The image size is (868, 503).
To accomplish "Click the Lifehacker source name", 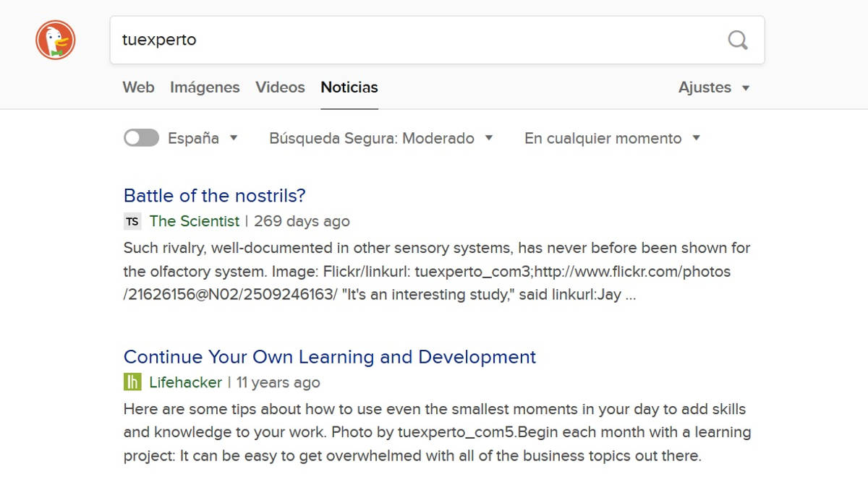I will 186,382.
